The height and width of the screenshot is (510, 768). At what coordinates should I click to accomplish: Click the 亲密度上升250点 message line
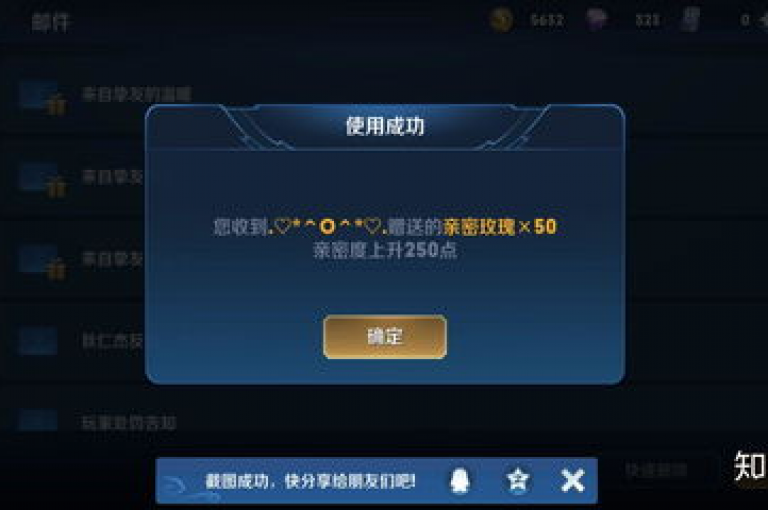385,250
